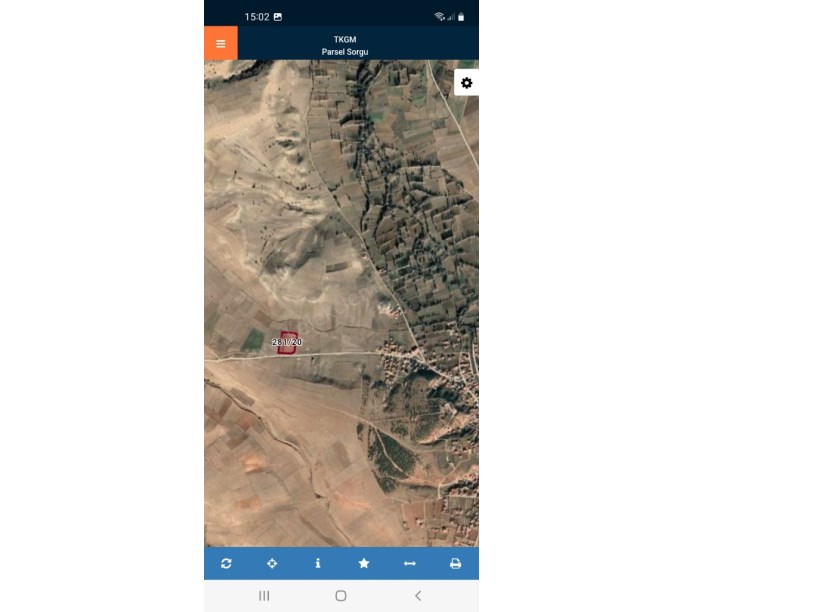Select the 281/20 parcel label
The width and height of the screenshot is (816, 612).
(x=287, y=342)
